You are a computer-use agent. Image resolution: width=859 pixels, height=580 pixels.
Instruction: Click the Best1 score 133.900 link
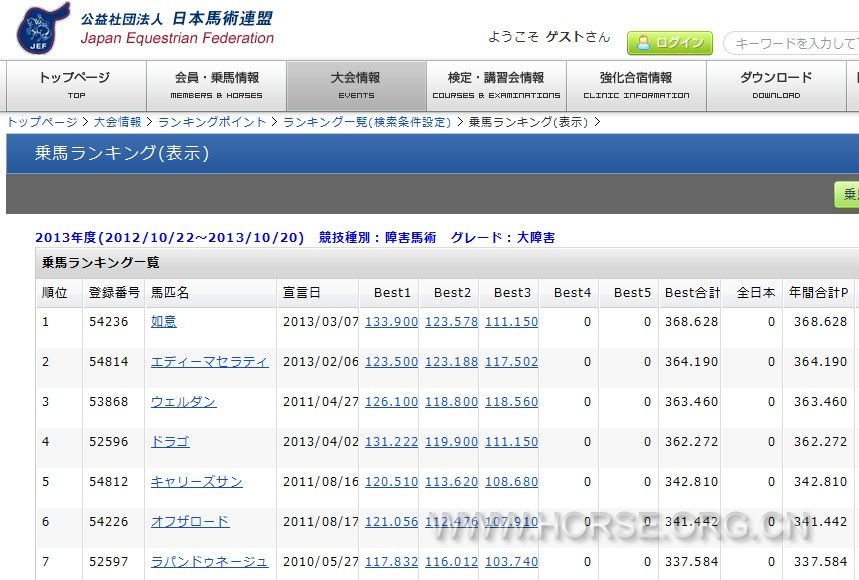click(391, 322)
